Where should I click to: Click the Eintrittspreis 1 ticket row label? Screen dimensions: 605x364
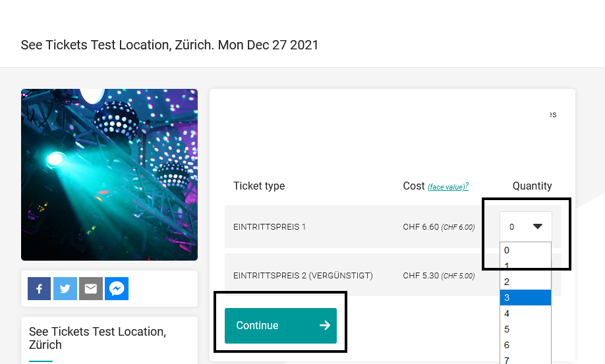[x=270, y=227]
